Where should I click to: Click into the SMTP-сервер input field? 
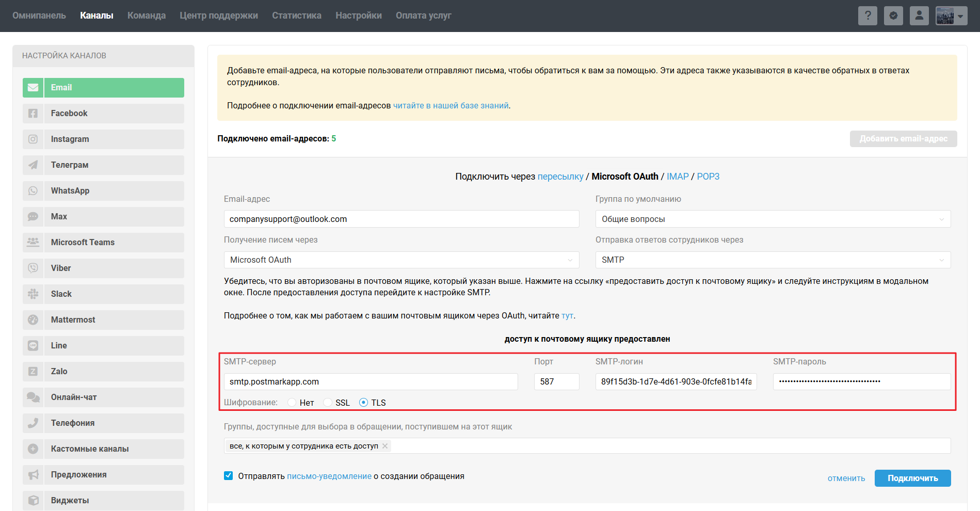coord(371,382)
